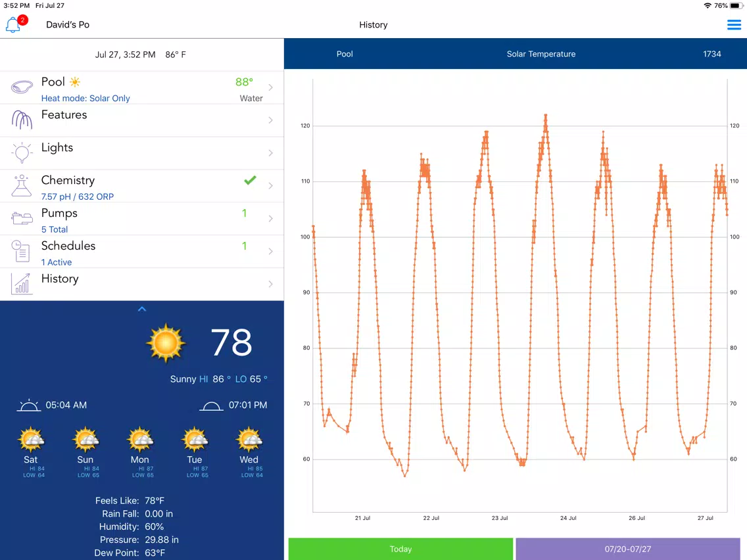Tap the History chart icon
The height and width of the screenshot is (560, 747).
click(x=22, y=284)
